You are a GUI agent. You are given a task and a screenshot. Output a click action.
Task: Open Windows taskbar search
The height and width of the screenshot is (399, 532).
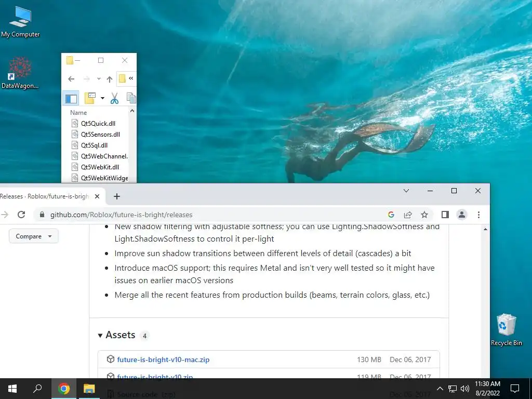[37, 389]
